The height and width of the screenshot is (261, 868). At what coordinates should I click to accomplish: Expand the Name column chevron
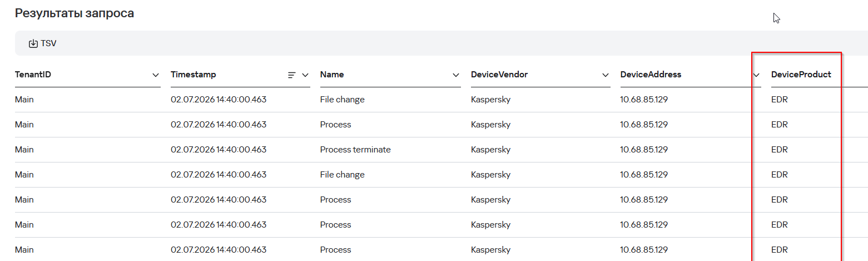[456, 75]
